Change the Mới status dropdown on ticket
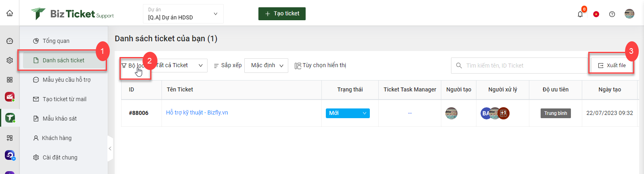This screenshot has width=644, height=174. [348, 113]
